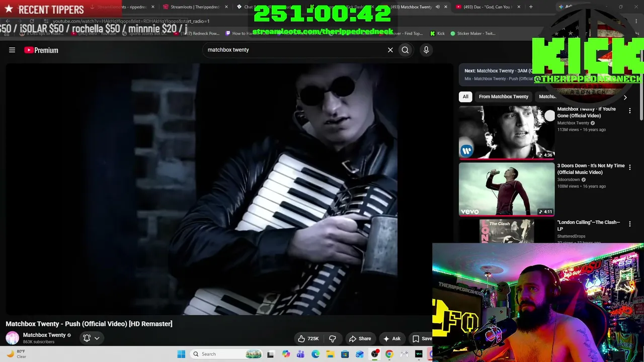Image resolution: width=644 pixels, height=362 pixels.
Task: Open Microsoft Store on the taskbar
Action: 345,354
